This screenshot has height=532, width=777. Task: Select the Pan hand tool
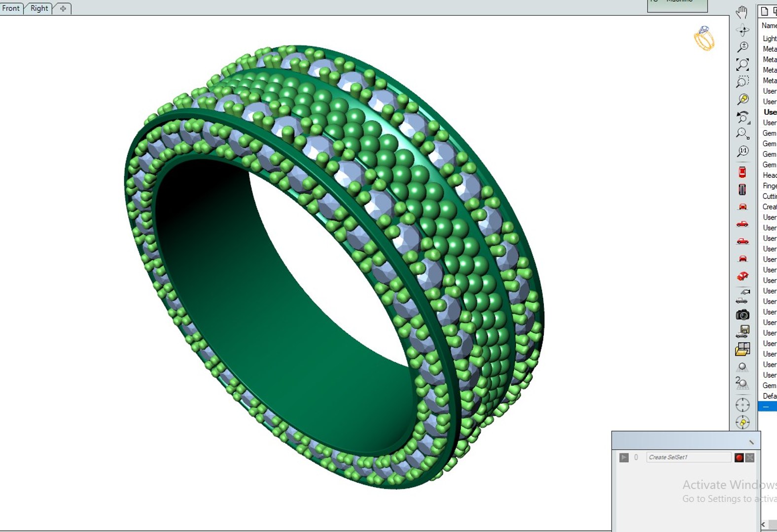pos(742,12)
